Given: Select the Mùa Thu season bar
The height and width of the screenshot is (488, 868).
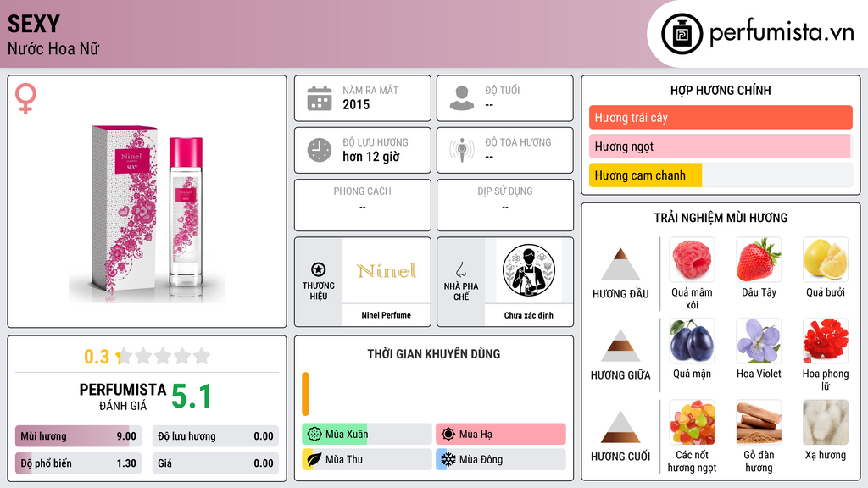Looking at the screenshot, I should tap(366, 459).
